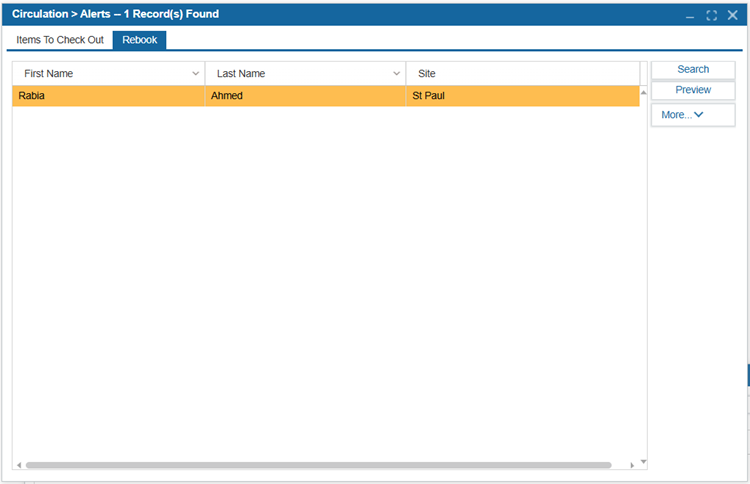Click the horizontal scrollbar right arrow
The width and height of the screenshot is (750, 484).
pyautogui.click(x=631, y=466)
